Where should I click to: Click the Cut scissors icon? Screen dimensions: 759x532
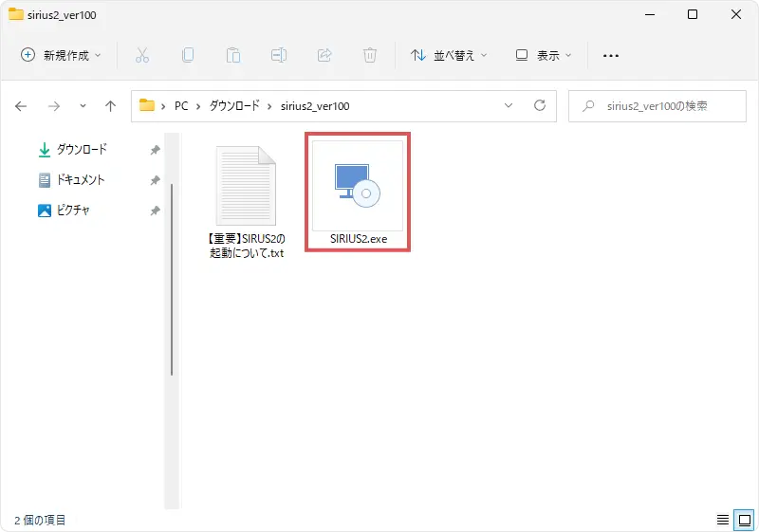[142, 55]
